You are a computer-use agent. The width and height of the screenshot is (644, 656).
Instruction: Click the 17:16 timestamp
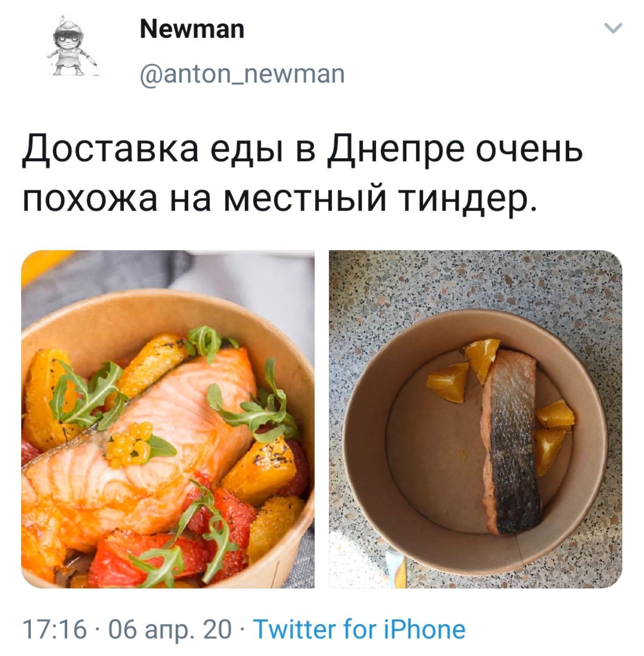(x=54, y=629)
